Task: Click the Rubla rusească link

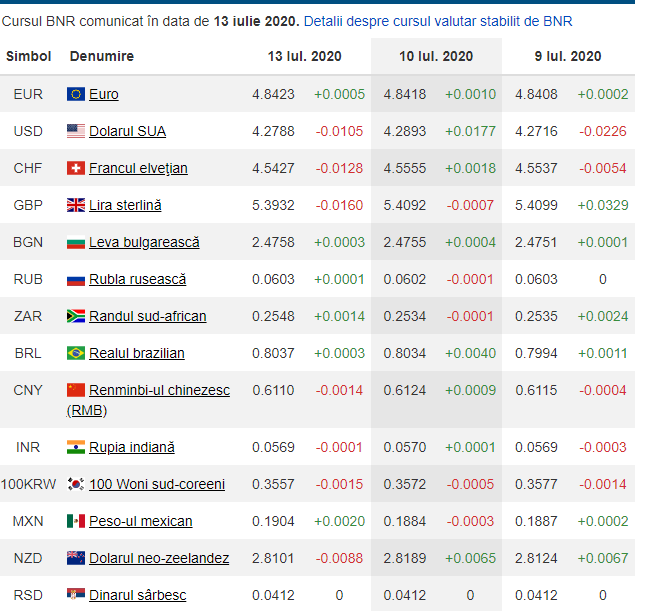Action: [137, 279]
